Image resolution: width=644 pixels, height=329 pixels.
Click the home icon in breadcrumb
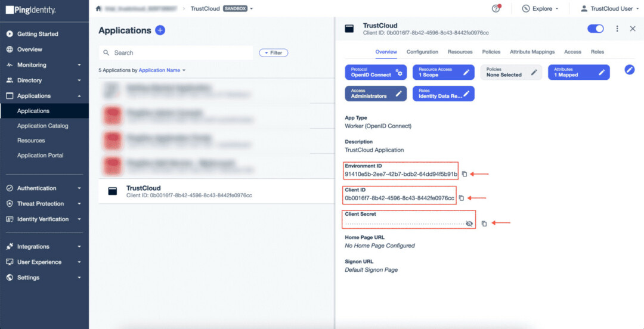tap(98, 8)
